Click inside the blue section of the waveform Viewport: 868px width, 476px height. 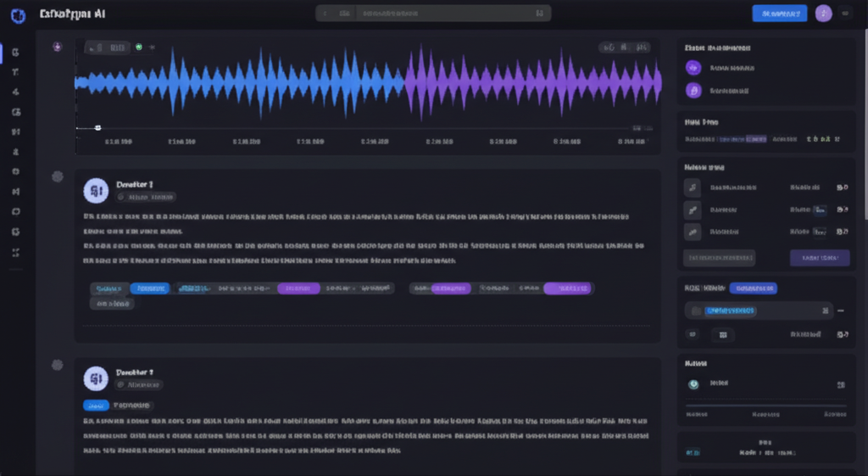click(x=238, y=83)
